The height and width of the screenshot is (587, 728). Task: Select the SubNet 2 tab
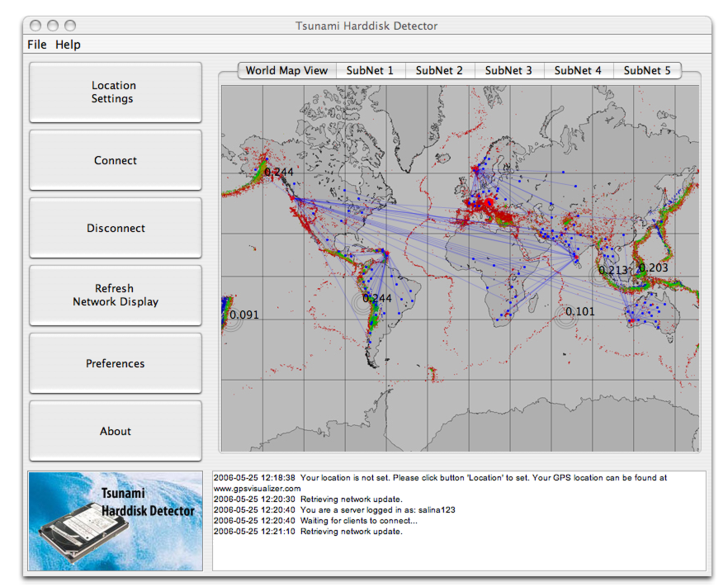440,70
